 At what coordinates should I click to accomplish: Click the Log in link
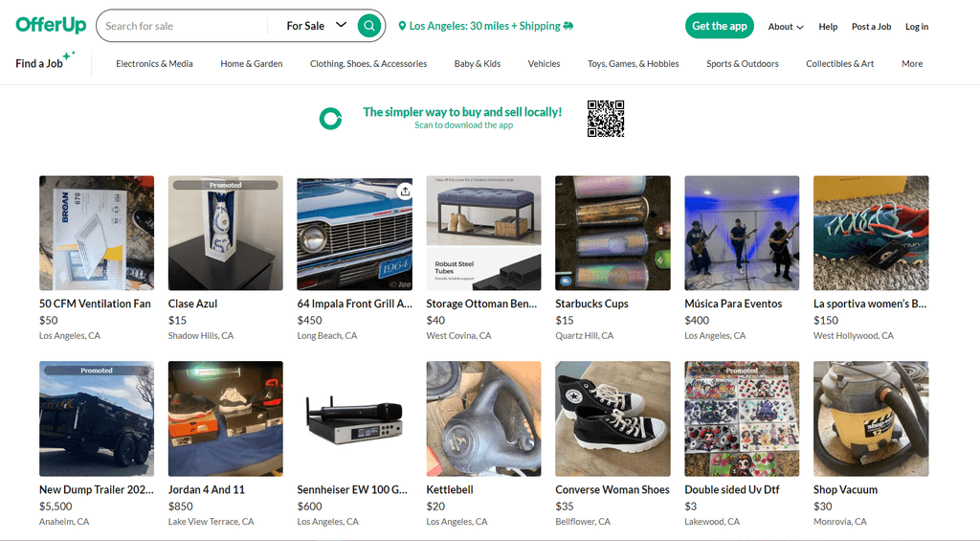coord(917,26)
